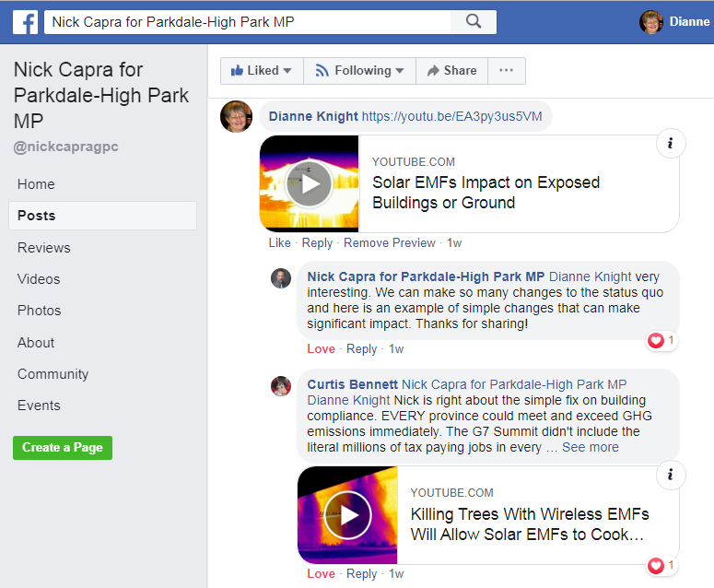Click the info icon on Solar EMFs preview

coord(671,144)
